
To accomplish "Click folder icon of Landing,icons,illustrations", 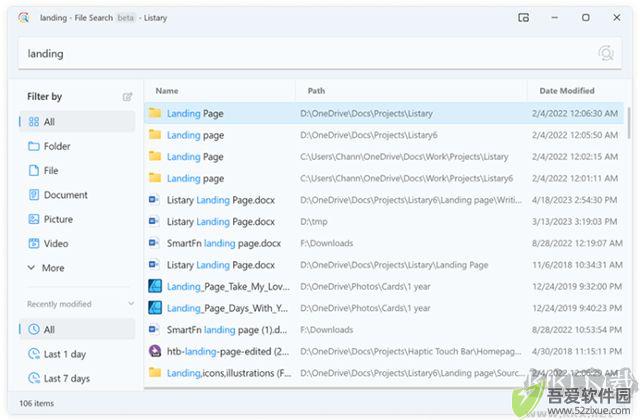I will click(155, 372).
